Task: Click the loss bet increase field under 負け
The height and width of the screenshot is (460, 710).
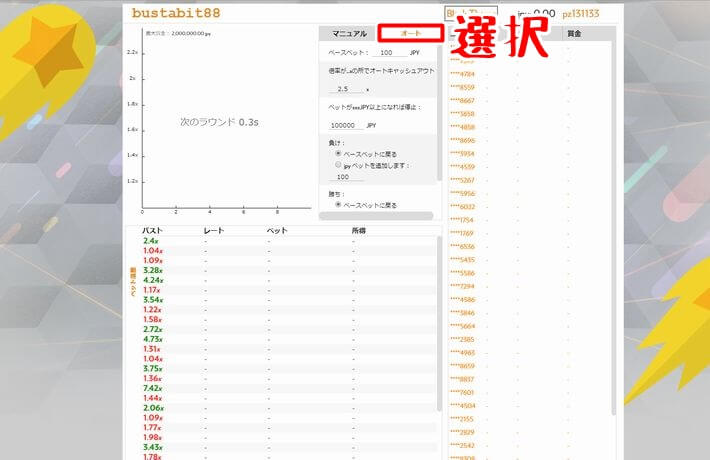Action: tap(345, 177)
